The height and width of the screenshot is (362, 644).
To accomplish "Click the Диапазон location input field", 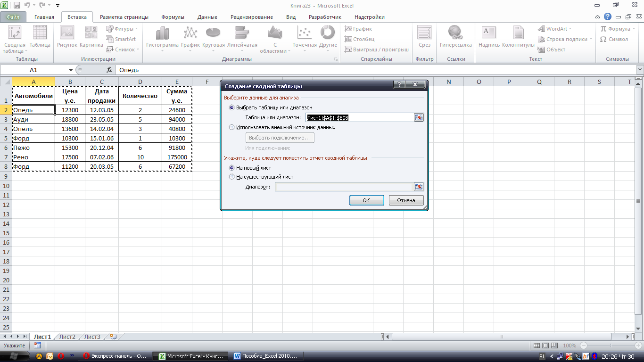I will [x=344, y=187].
